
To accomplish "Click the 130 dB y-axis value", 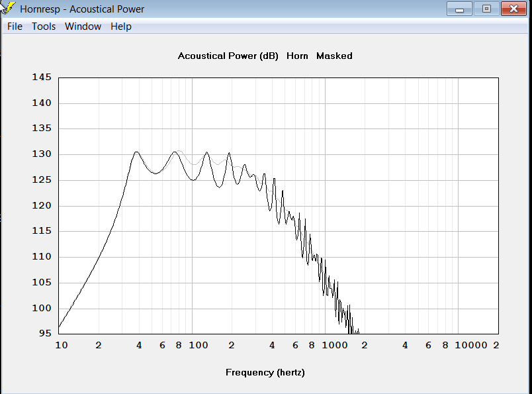I will (42, 154).
